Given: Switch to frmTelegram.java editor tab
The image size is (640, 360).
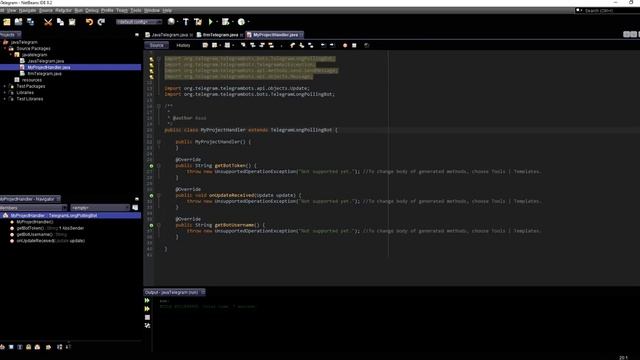Looking at the screenshot, I should point(220,35).
